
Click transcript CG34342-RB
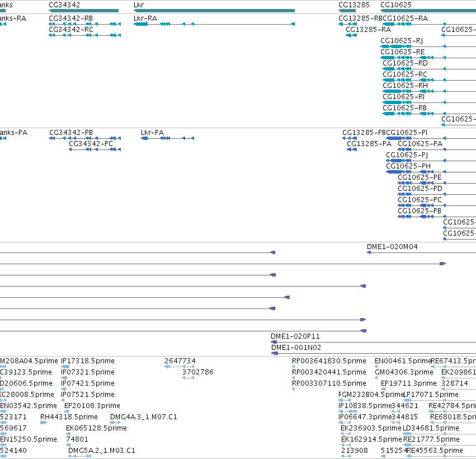[x=70, y=18]
